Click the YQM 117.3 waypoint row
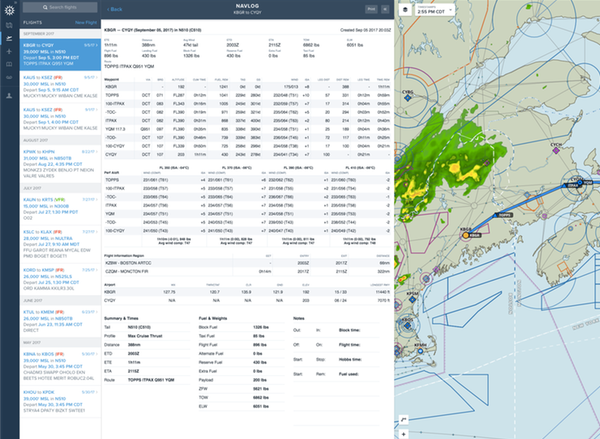Viewport: 600px width, 439px height. point(247,129)
